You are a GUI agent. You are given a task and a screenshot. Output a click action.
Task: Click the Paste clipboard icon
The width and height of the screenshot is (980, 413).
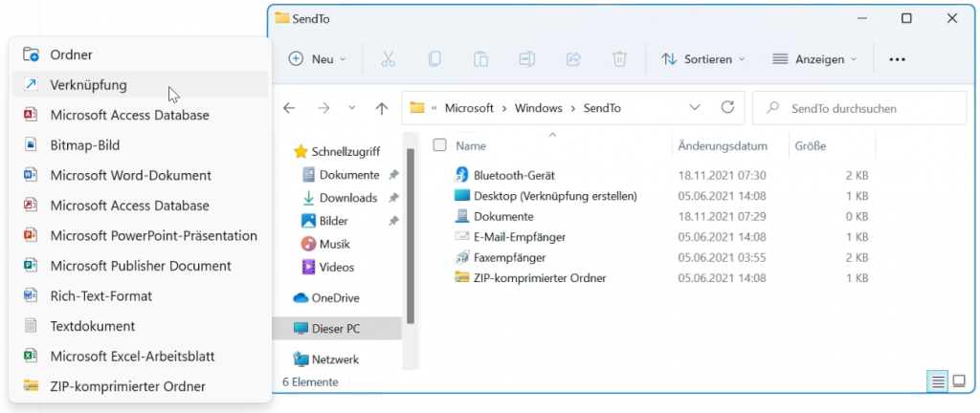click(480, 59)
